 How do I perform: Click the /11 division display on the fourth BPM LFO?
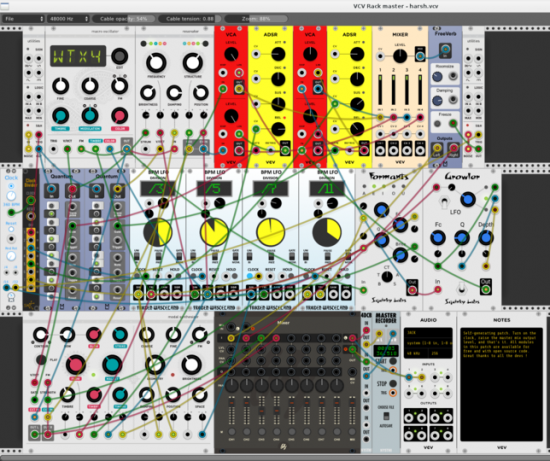click(327, 189)
